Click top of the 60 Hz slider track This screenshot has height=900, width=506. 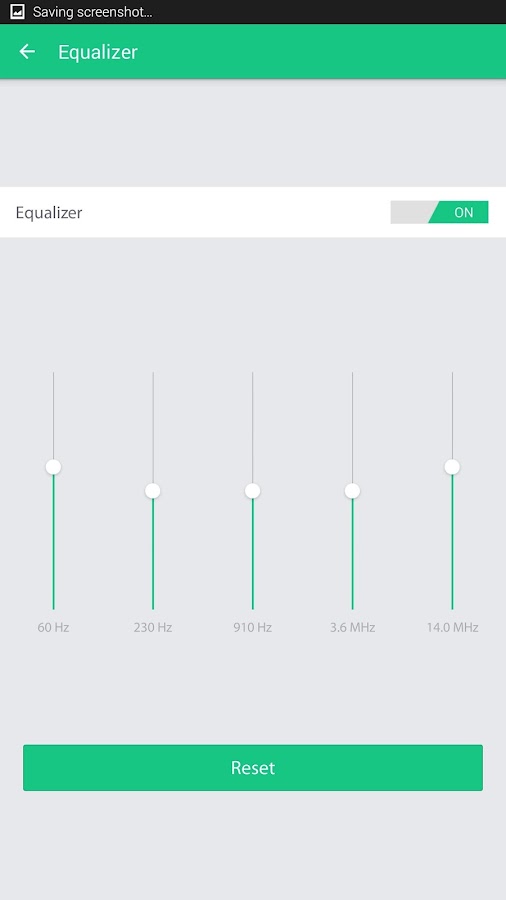[53, 374]
